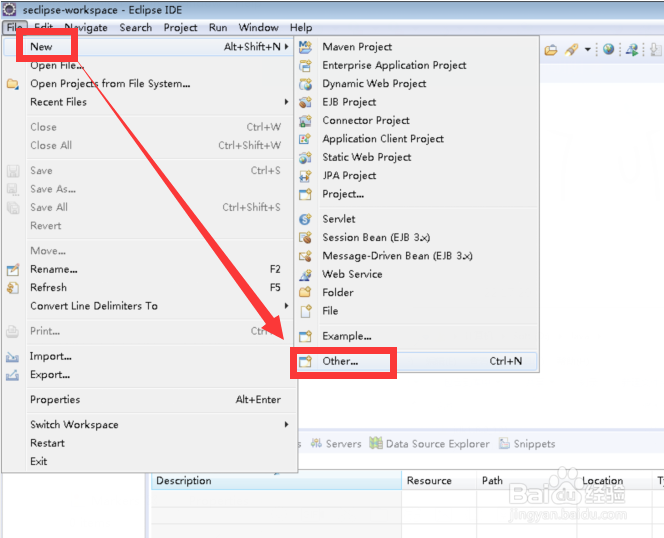Expand the New submenu arrow
This screenshot has width=664, height=538.
287,47
